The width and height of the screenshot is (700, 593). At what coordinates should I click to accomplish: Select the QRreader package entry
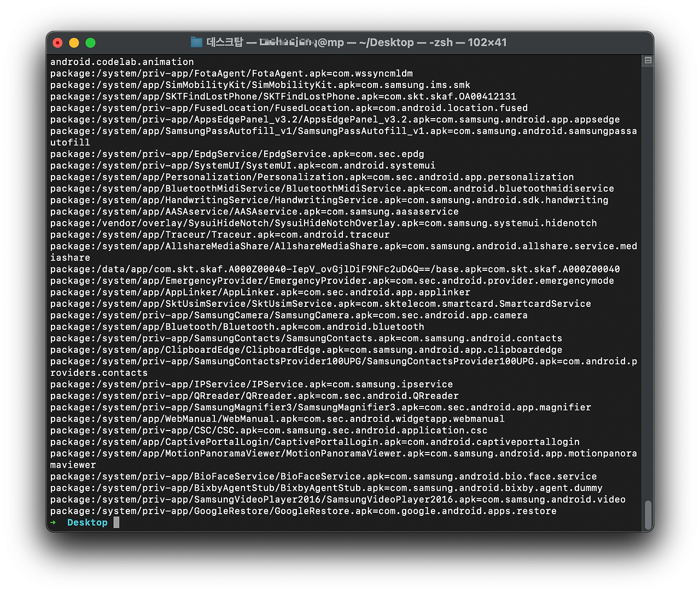[x=254, y=396]
